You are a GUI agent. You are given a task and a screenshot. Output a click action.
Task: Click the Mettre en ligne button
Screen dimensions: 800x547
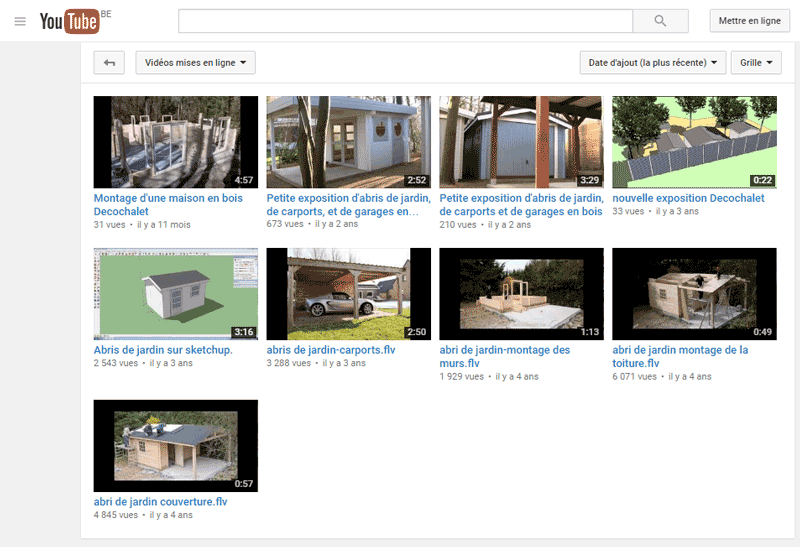point(749,21)
